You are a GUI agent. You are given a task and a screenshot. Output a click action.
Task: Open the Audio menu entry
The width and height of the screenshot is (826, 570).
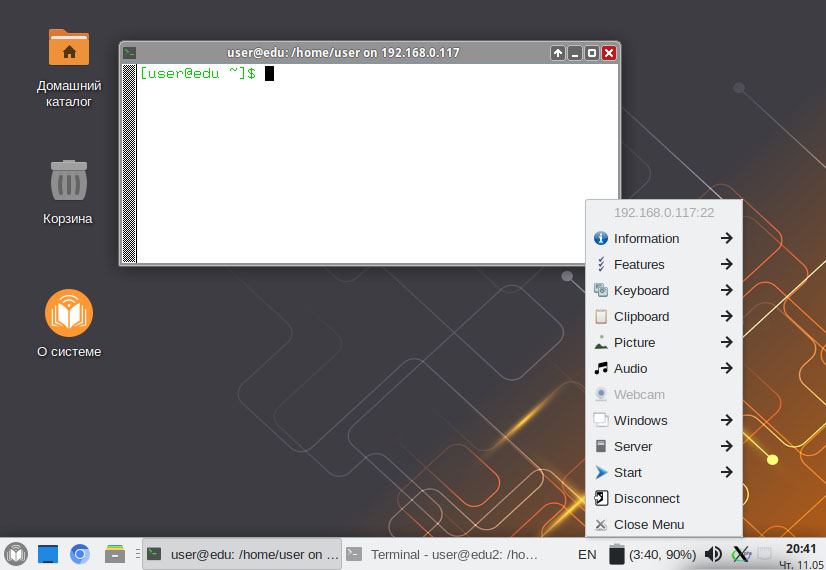[x=664, y=368]
